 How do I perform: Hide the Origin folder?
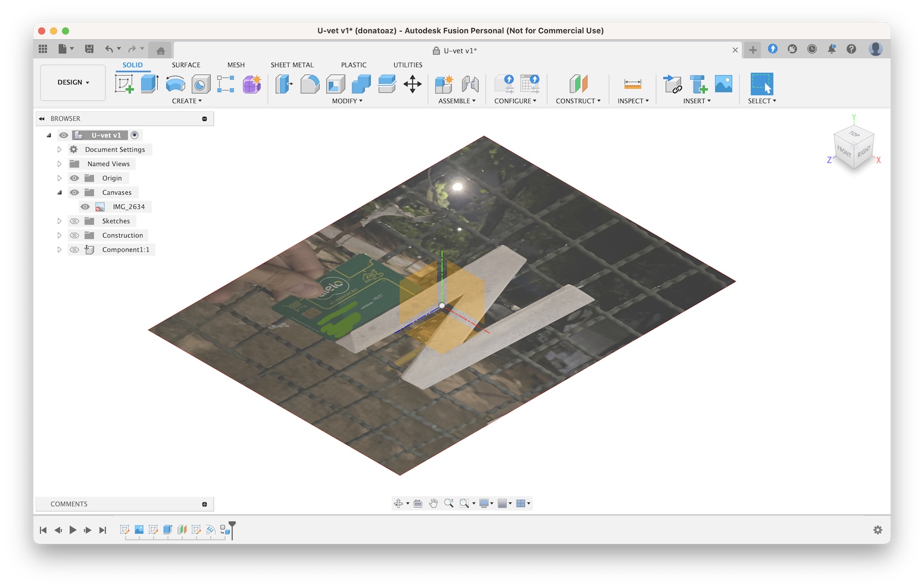[x=74, y=178]
